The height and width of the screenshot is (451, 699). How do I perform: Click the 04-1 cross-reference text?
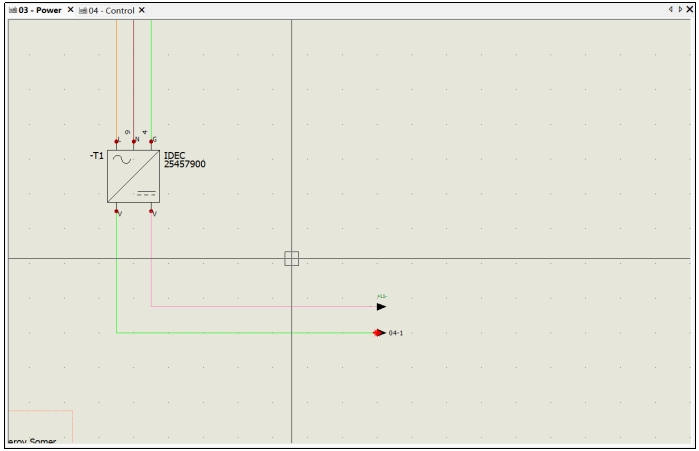(395, 333)
